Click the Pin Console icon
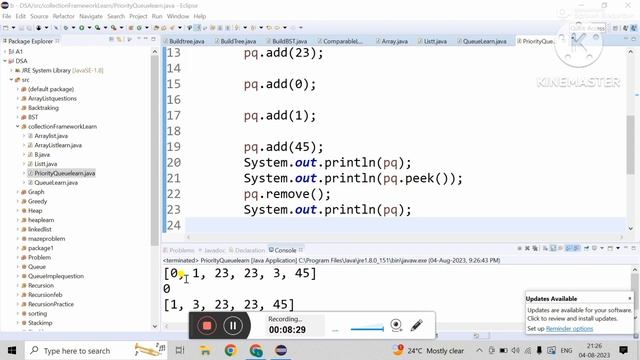Viewport: 640px width, 360px height. coord(587,248)
